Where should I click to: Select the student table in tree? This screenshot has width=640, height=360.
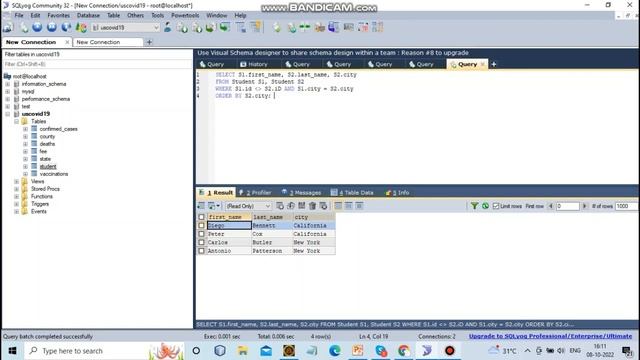[x=48, y=167]
